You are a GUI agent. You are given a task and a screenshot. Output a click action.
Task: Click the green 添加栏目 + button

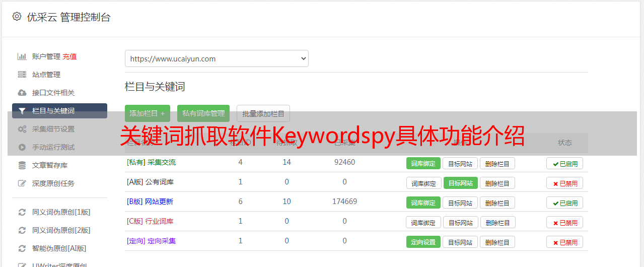(148, 113)
